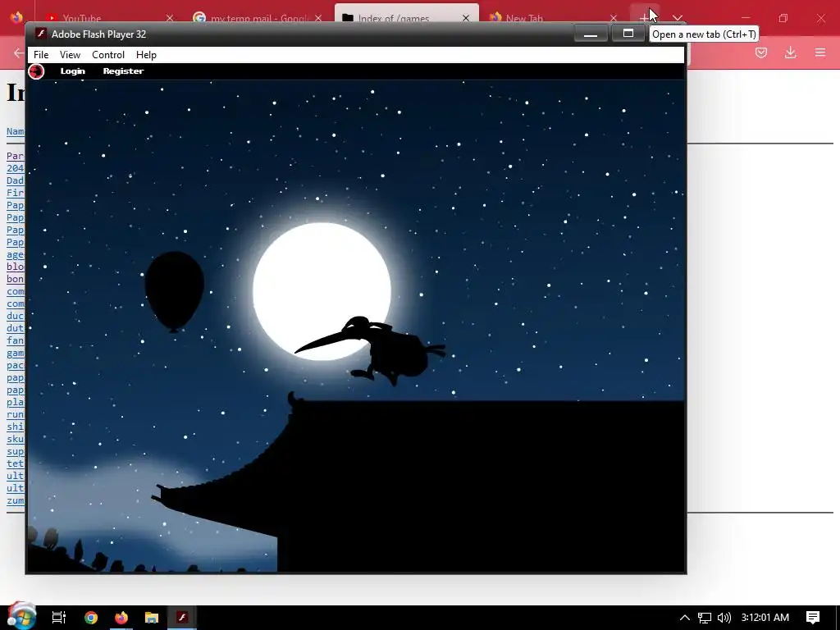Close the Index of /games tab
Image resolution: width=840 pixels, height=630 pixels.
[466, 18]
